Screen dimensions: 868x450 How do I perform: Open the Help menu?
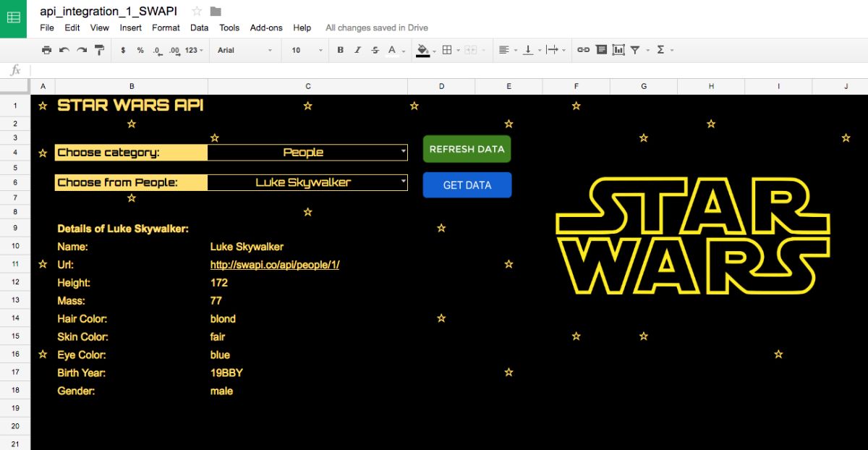(x=302, y=27)
